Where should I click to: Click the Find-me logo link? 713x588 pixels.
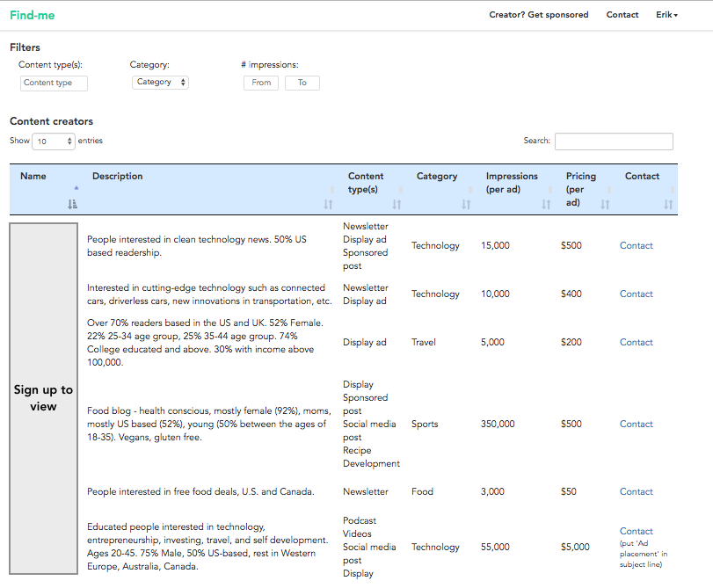(x=32, y=15)
